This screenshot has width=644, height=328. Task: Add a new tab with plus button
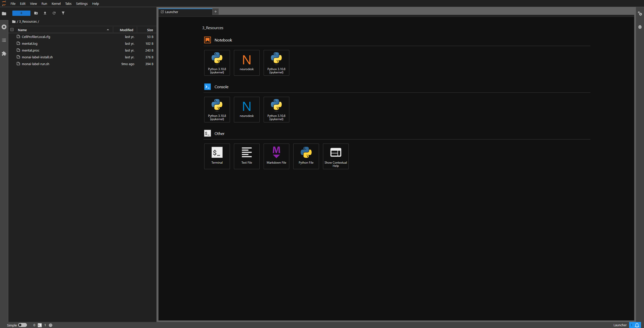click(216, 12)
